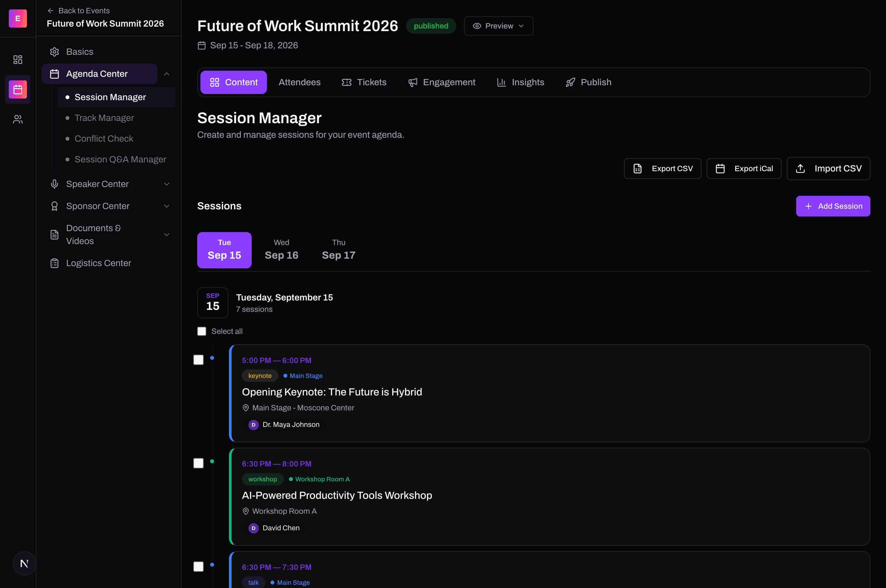Screen dimensions: 886x588
Task: Select the Thu Sep 17 day tab
Action: pos(338,250)
